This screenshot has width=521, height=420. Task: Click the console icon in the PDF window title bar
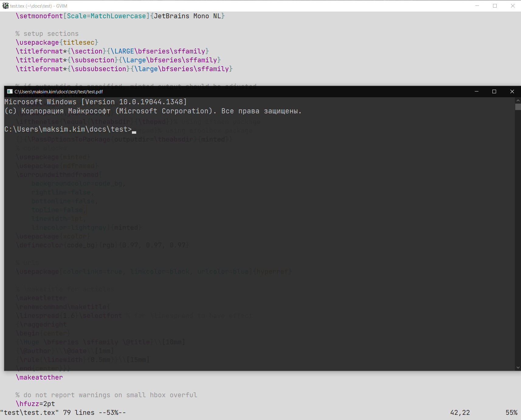[x=9, y=91]
